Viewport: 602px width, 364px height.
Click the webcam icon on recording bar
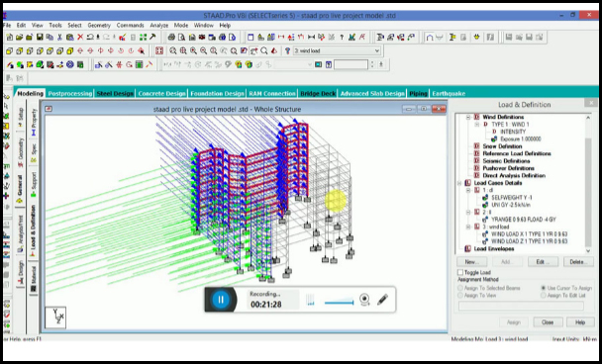364,299
